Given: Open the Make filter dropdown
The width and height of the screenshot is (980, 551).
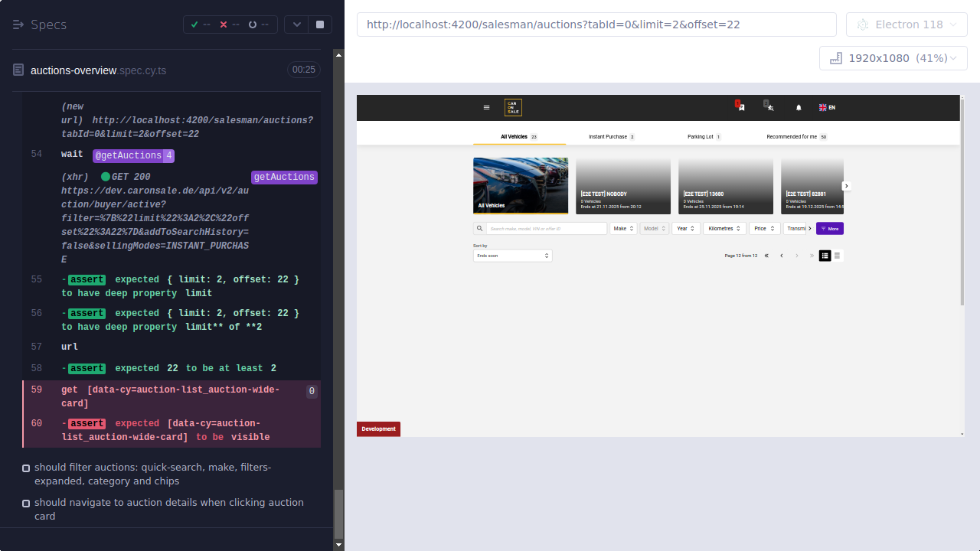Looking at the screenshot, I should pos(623,228).
